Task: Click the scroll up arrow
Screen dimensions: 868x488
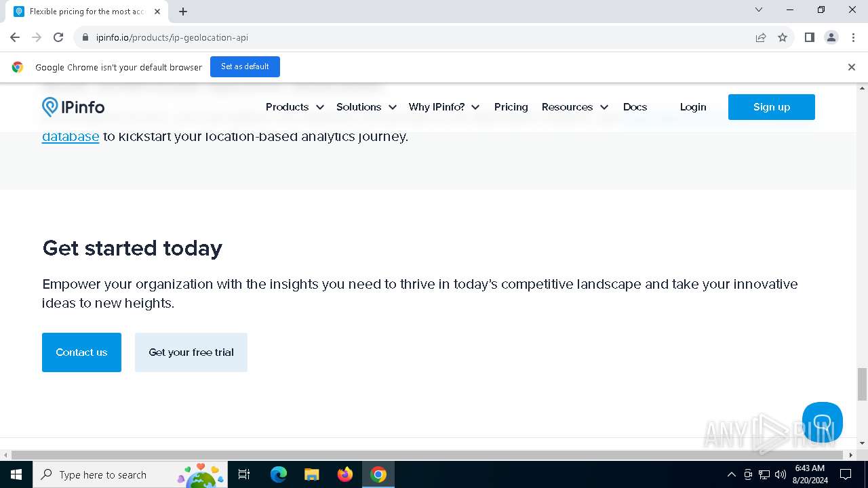Action: [862, 88]
